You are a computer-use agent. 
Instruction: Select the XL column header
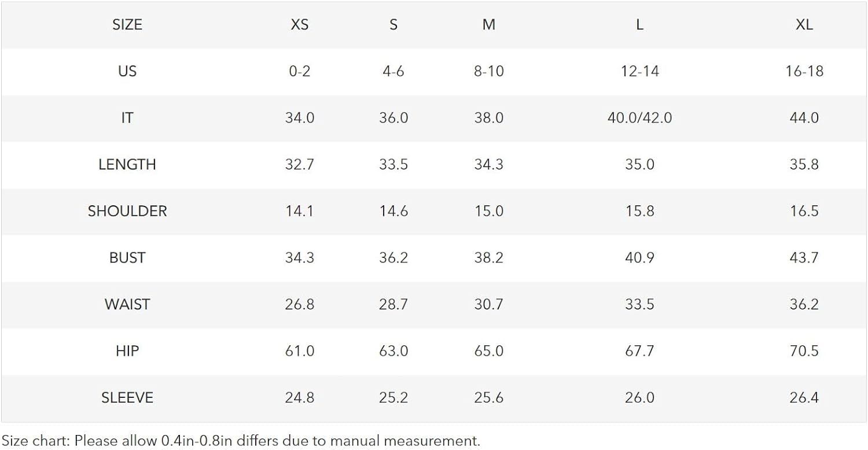pyautogui.click(x=804, y=24)
